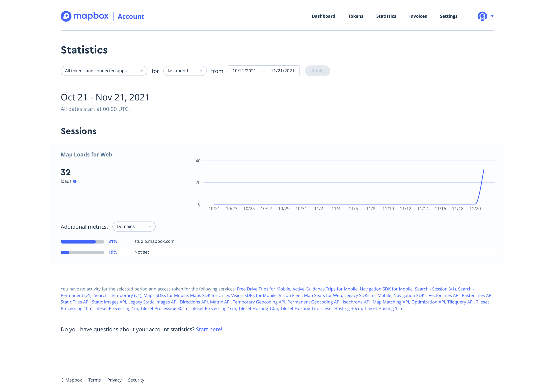Viewport: 555px width, 392px height.
Task: Open the Invoices menu item
Action: point(418,16)
